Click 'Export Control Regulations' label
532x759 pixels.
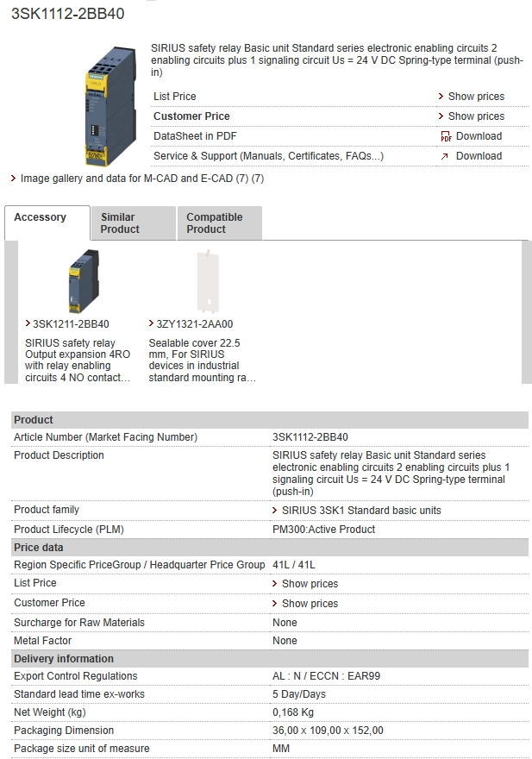pyautogui.click(x=76, y=676)
